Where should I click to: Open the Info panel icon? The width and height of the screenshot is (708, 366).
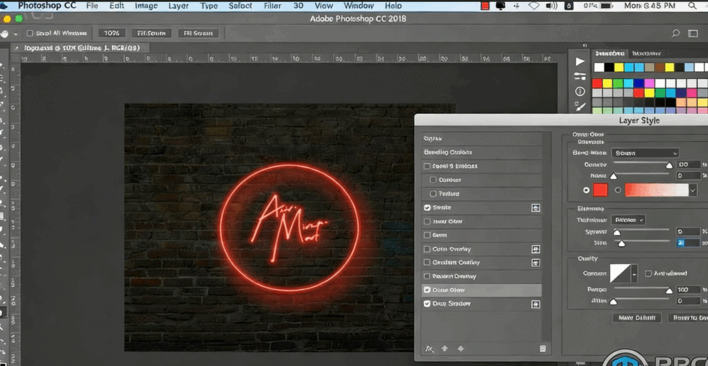coord(580,92)
